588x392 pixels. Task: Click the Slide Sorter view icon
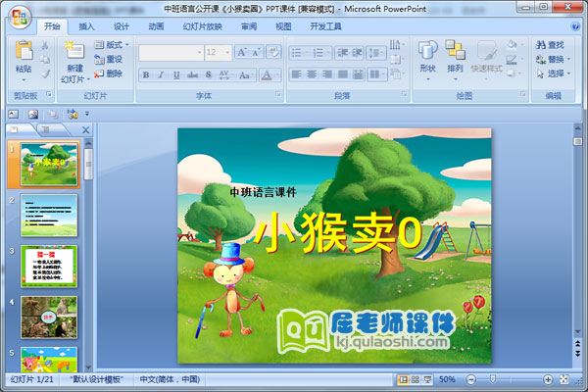pyautogui.click(x=416, y=379)
